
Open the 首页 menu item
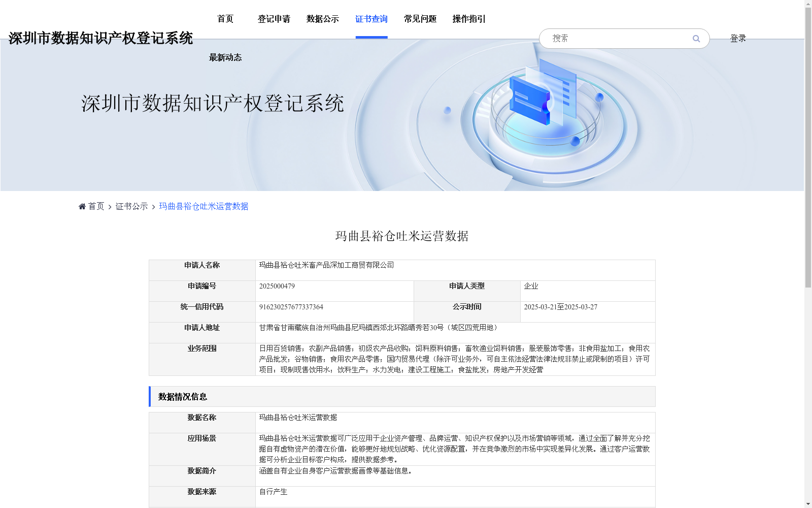[225, 19]
